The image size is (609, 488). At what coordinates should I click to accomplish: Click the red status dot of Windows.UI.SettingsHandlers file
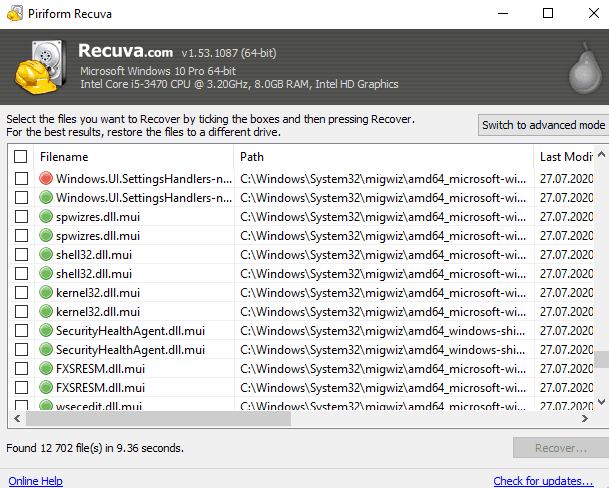(46, 179)
